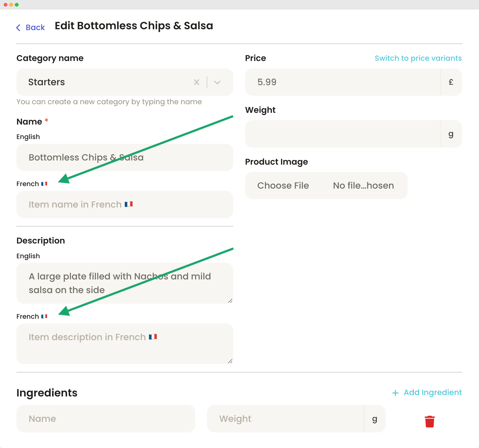Screen dimensions: 479x448
Task: Click the English description textarea resize handle
Action: (230, 301)
